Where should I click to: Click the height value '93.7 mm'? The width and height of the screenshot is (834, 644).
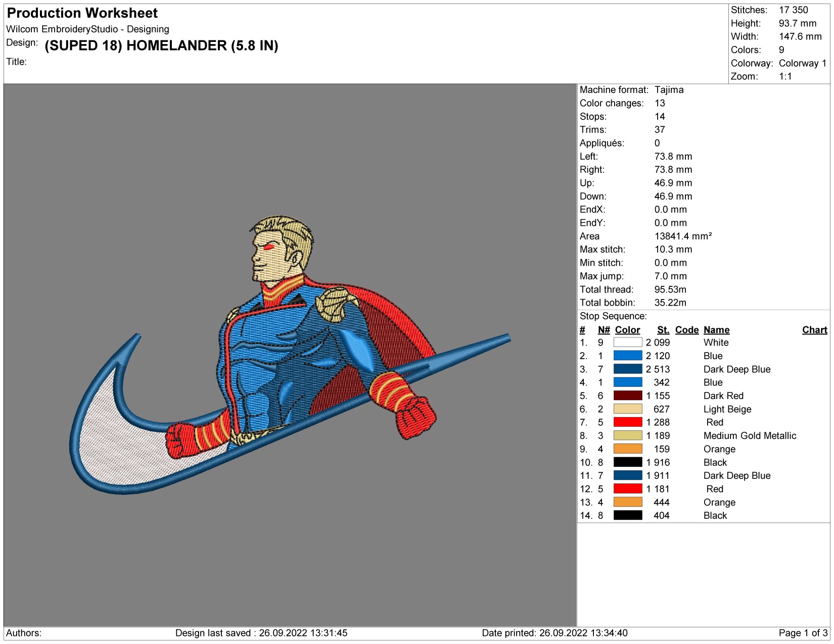point(797,23)
